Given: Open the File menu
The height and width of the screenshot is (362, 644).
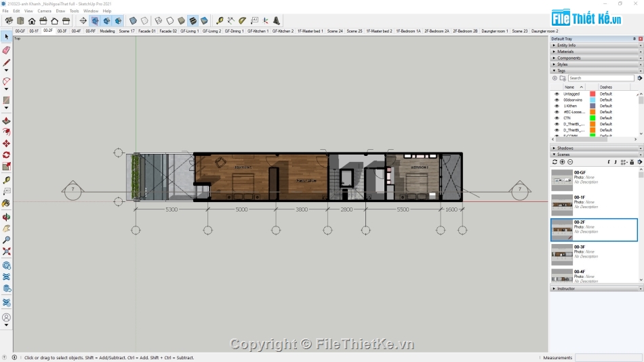Looking at the screenshot, I should tap(5, 11).
